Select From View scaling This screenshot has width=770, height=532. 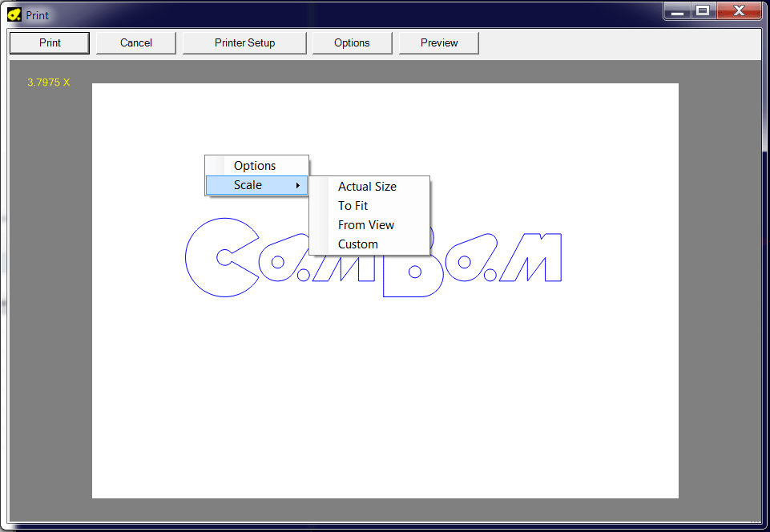(366, 225)
